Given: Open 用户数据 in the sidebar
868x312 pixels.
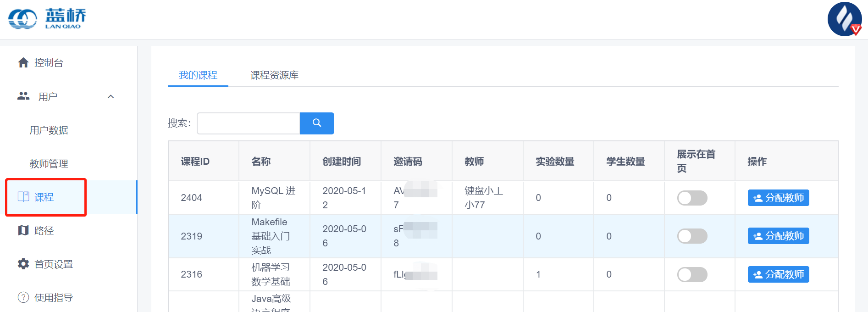Looking at the screenshot, I should [x=49, y=130].
